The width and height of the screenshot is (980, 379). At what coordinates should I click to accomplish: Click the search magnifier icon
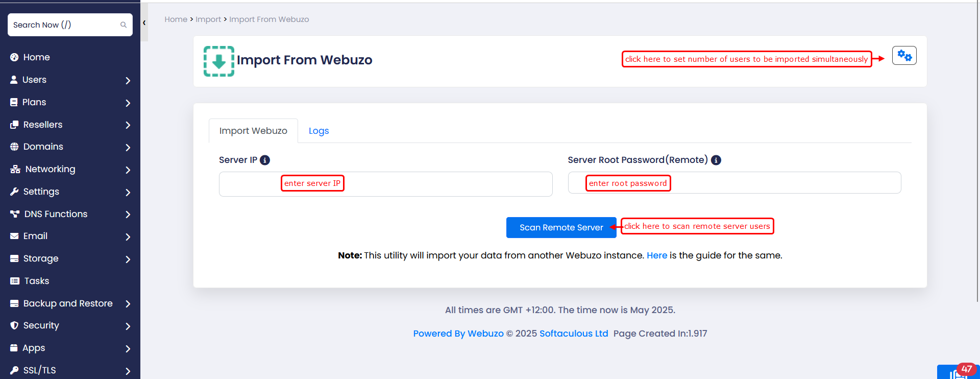point(124,25)
